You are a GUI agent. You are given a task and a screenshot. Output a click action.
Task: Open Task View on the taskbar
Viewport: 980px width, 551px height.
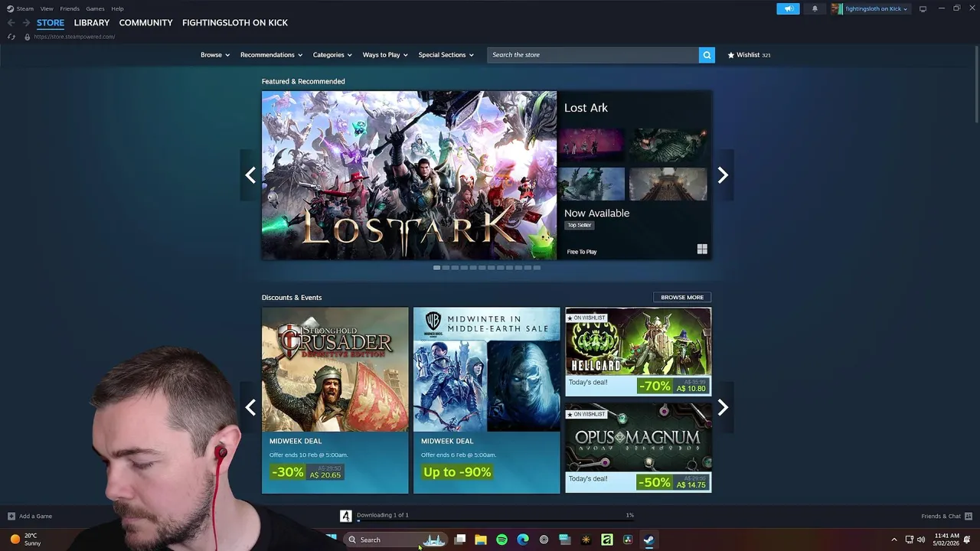point(460,540)
